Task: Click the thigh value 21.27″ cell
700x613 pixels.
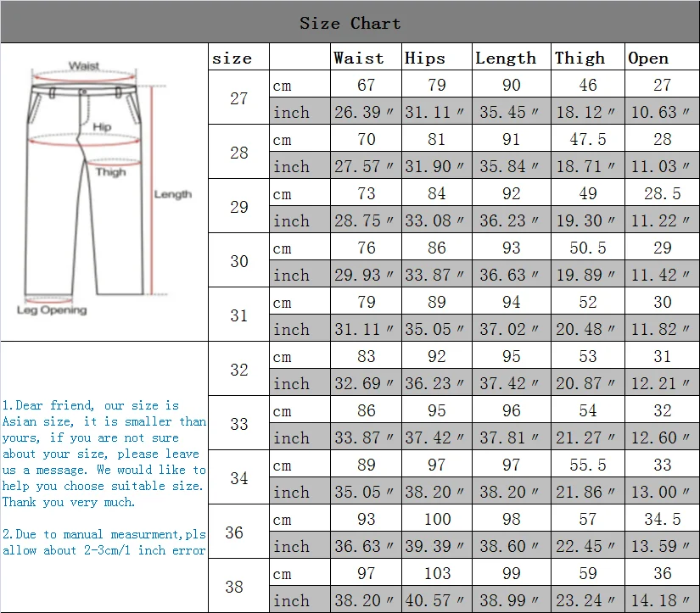Action: [x=588, y=437]
